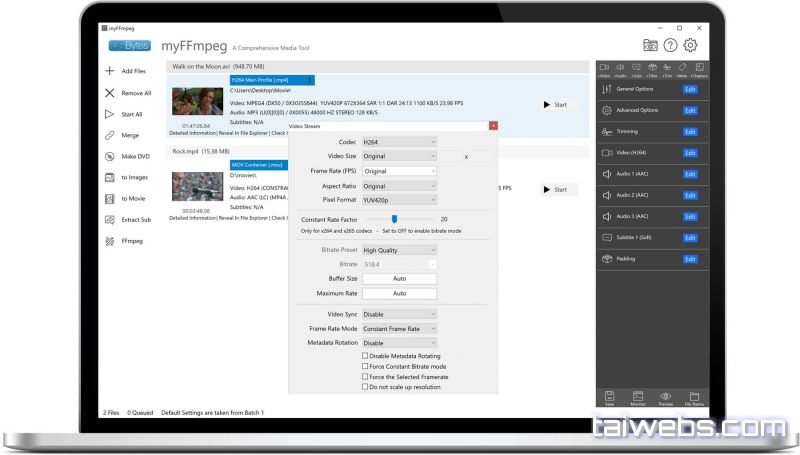Image resolution: width=800 pixels, height=455 pixels.
Task: Click Detailed Information under Walk on the Moon
Action: click(x=193, y=133)
